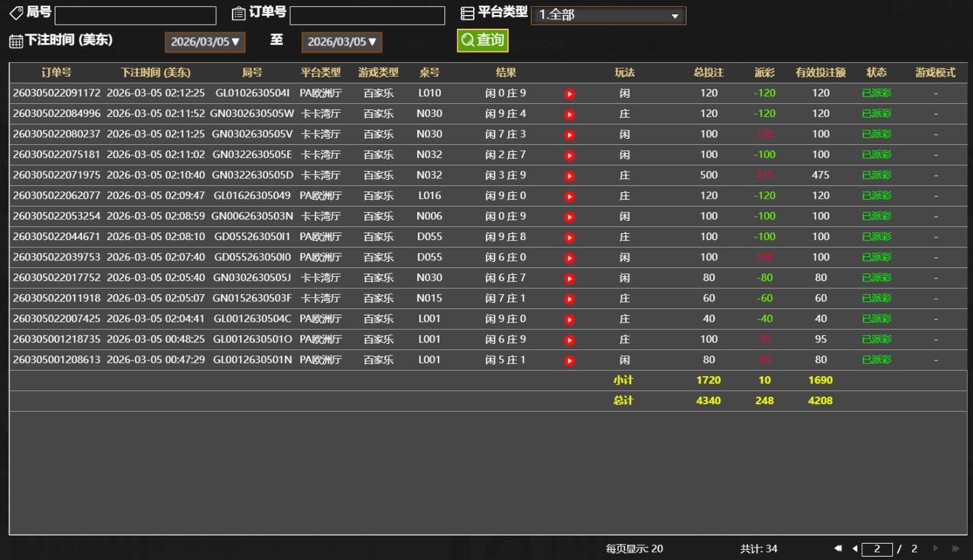Play replay for order 260305001218735
This screenshot has height=560, width=973.
(x=569, y=340)
